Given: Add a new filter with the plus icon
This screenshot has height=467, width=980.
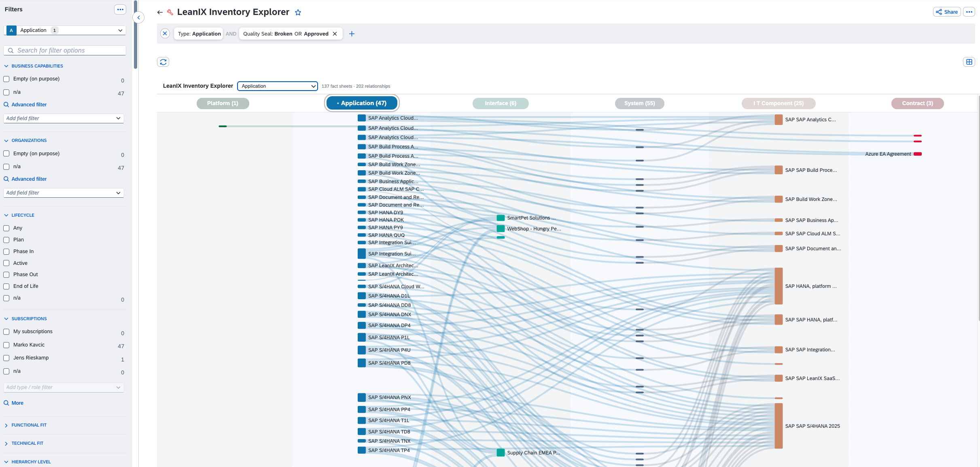Looking at the screenshot, I should point(352,34).
